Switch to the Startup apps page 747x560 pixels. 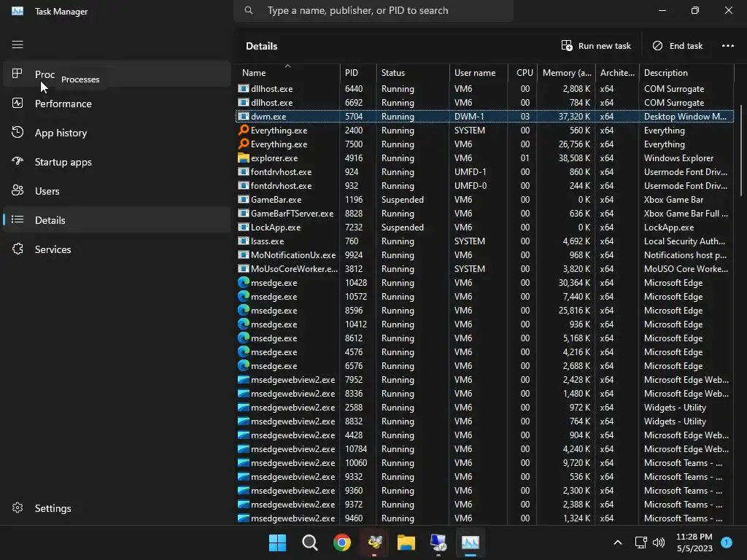pyautogui.click(x=117, y=161)
